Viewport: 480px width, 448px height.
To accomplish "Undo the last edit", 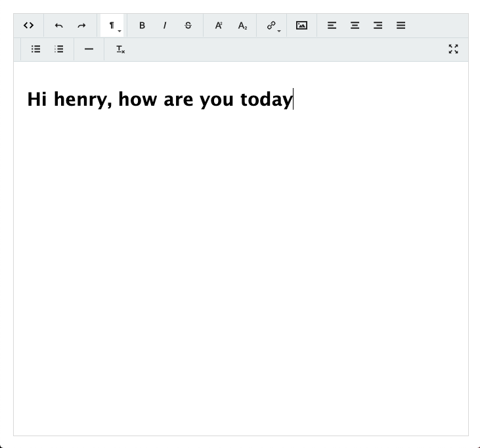I will pos(58,26).
